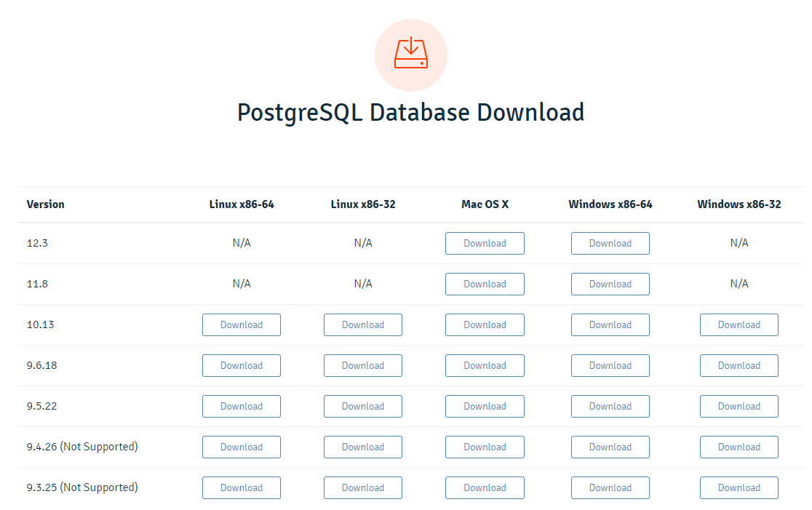The height and width of the screenshot is (510, 812).
Task: Download version 12.3 for Mac OS X
Action: [x=485, y=243]
